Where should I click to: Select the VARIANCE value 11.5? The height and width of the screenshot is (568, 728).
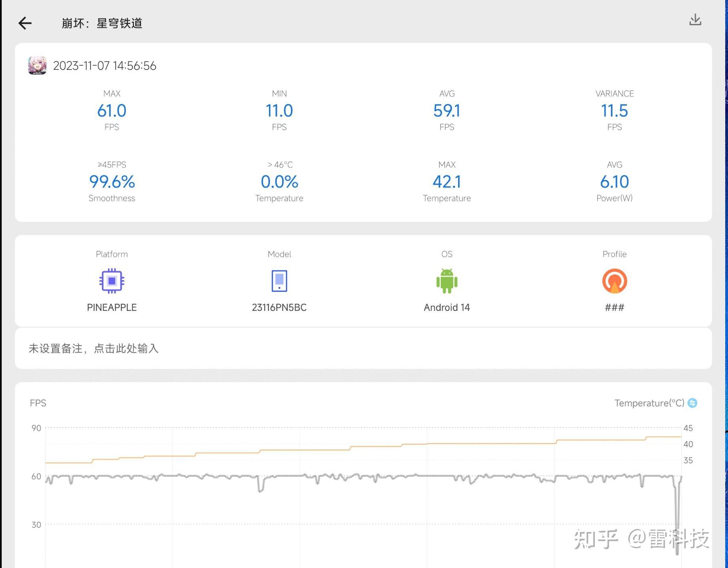[615, 111]
